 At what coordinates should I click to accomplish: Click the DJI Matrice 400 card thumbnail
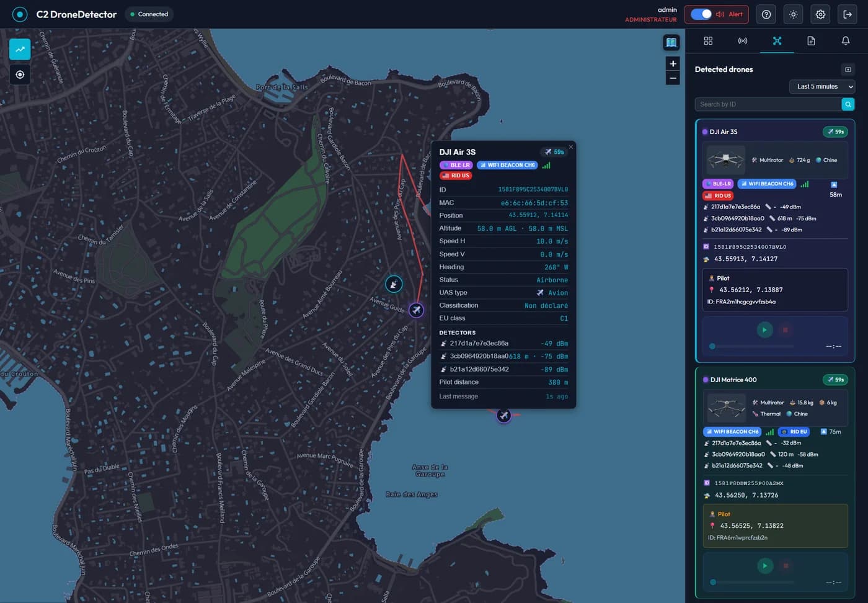(x=726, y=408)
